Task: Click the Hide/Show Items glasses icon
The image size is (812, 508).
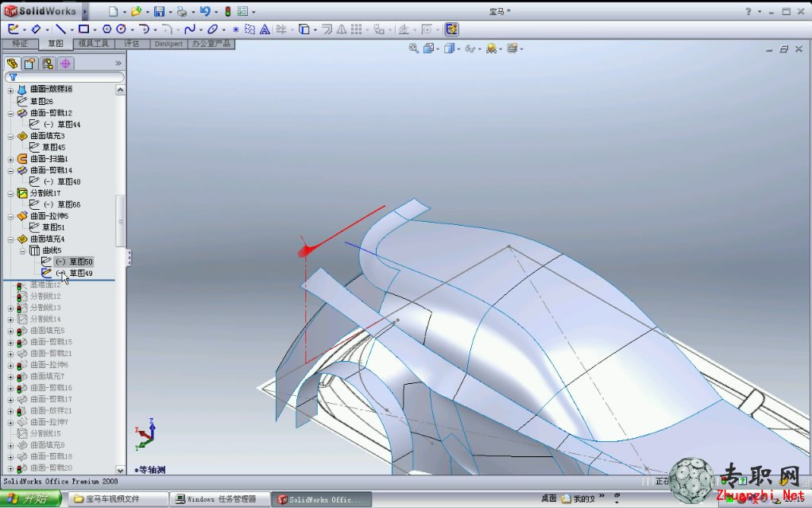Action: [x=470, y=48]
